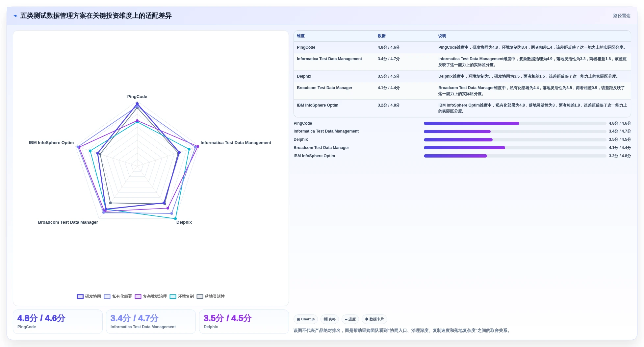
Task: Click the Delphix radar axis label
Action: pos(184,222)
